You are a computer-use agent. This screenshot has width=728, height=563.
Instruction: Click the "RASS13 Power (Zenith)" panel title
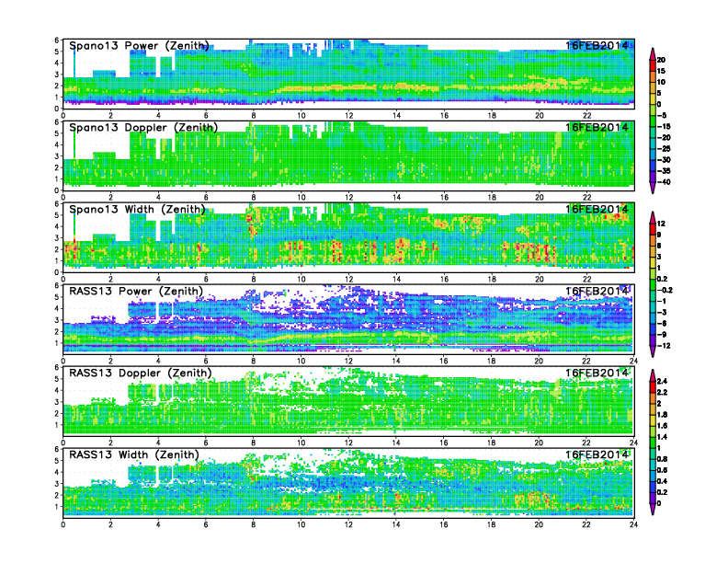click(x=136, y=292)
